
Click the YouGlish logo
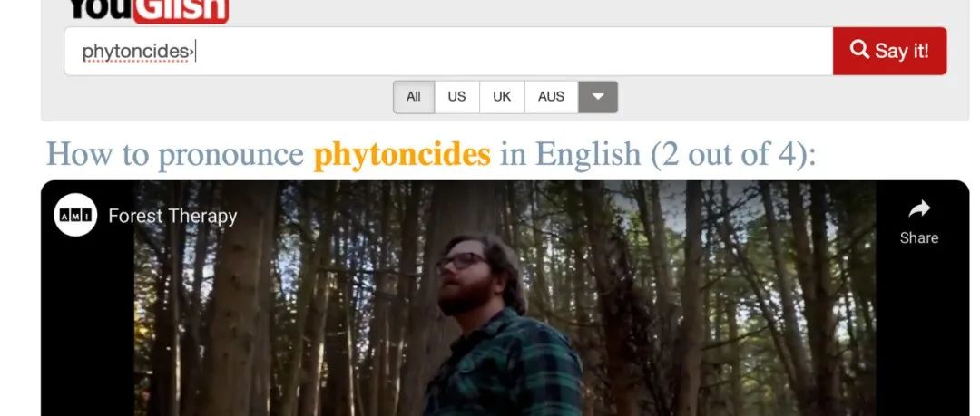pos(149,11)
